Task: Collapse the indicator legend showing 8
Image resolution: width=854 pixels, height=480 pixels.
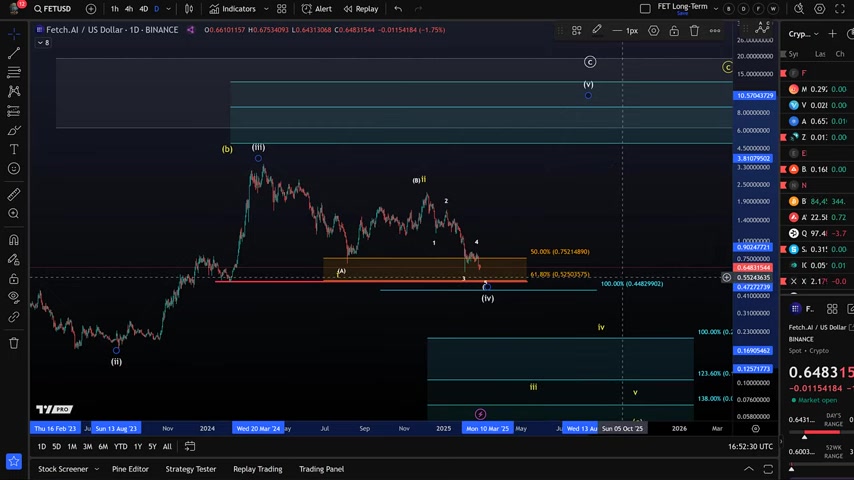Action: [x=43, y=42]
